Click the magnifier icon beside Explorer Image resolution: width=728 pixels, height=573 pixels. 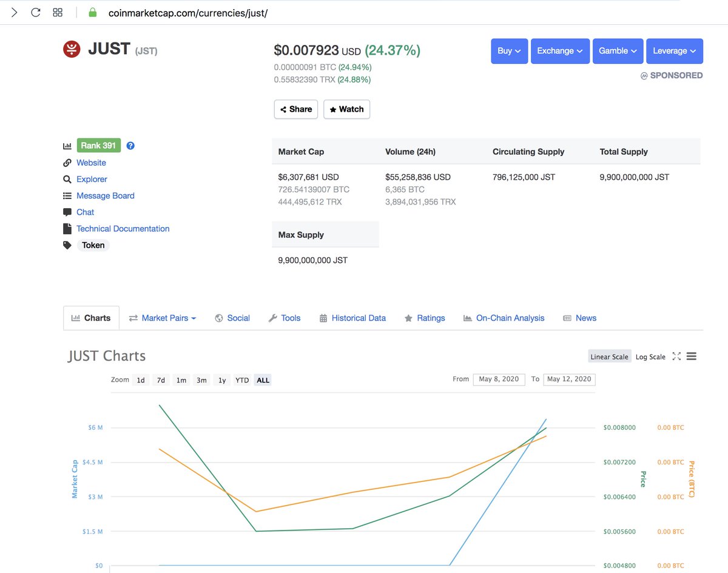[x=67, y=179]
